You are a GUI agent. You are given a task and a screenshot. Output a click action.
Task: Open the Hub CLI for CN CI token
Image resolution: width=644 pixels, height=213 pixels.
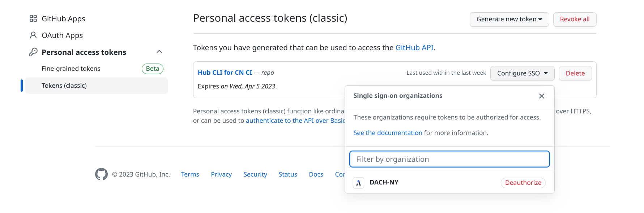pos(225,73)
